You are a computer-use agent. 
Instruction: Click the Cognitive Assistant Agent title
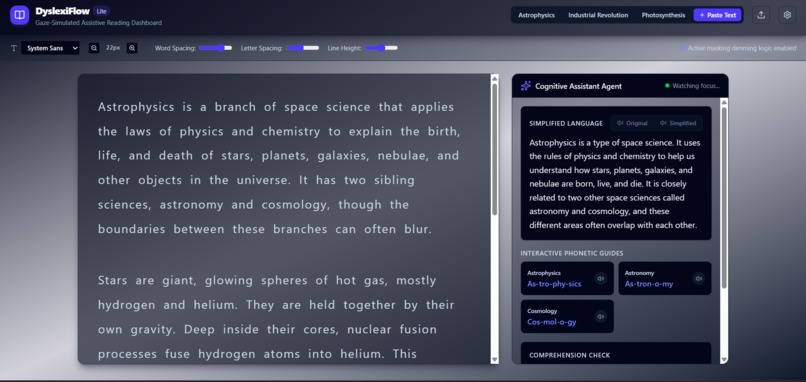click(578, 86)
